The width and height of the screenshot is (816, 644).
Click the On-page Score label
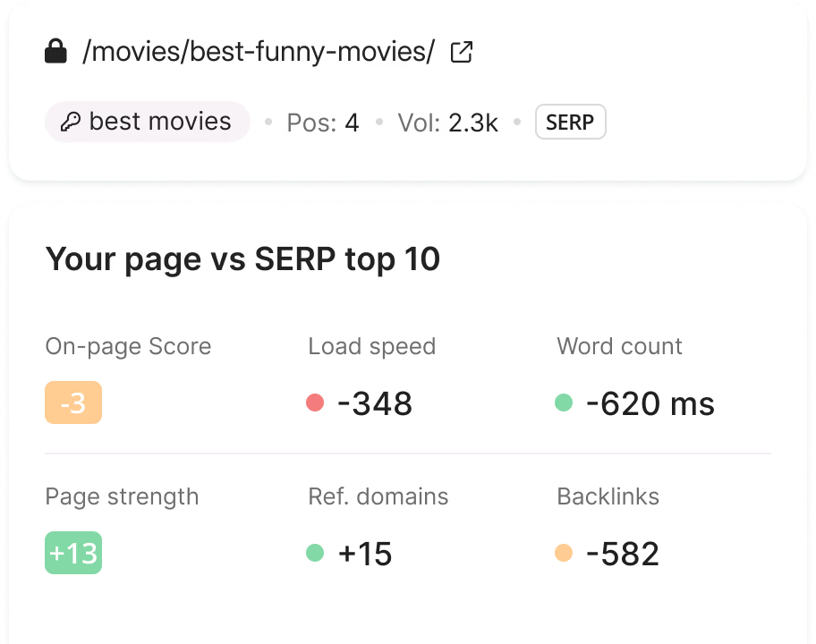pyautogui.click(x=128, y=346)
